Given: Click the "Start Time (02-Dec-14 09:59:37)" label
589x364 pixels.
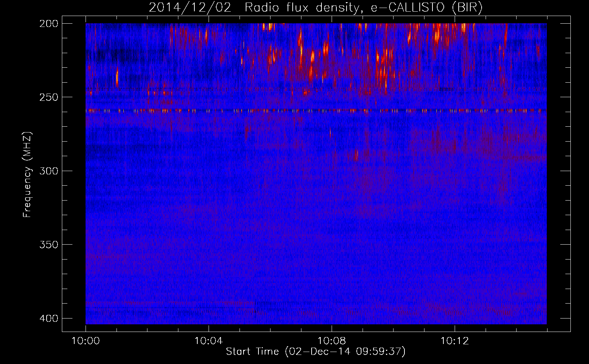Looking at the screenshot, I should click(x=316, y=352).
